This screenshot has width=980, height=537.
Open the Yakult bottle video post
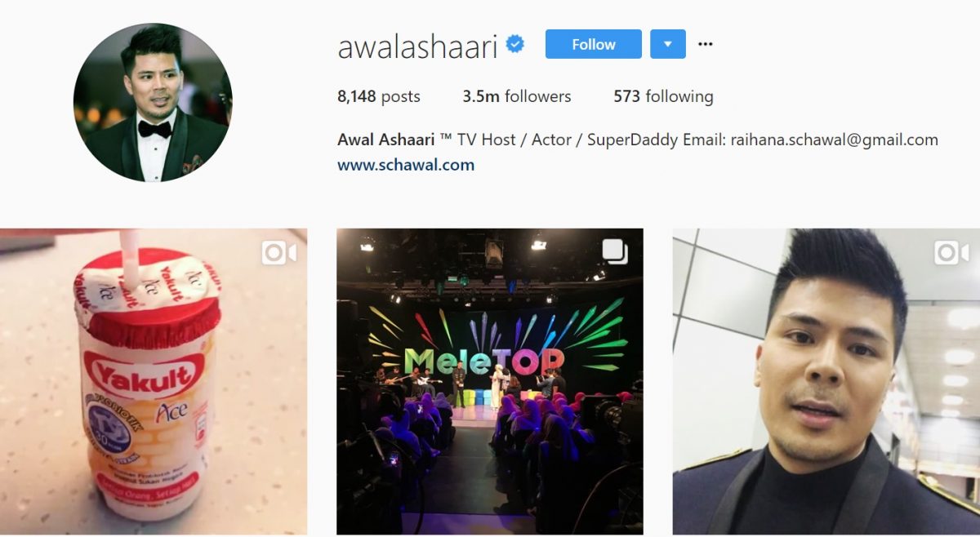pos(154,381)
